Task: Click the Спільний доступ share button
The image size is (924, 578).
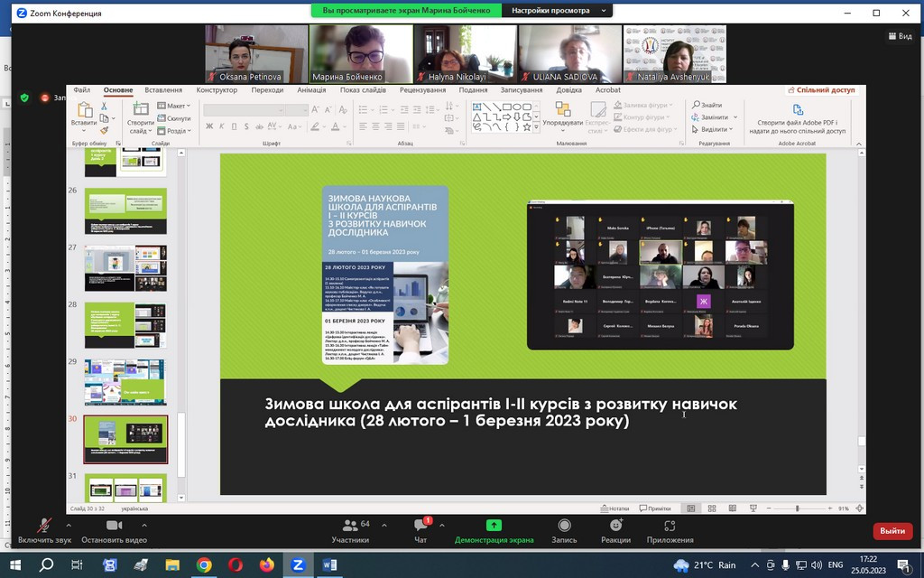Action: [x=820, y=90]
